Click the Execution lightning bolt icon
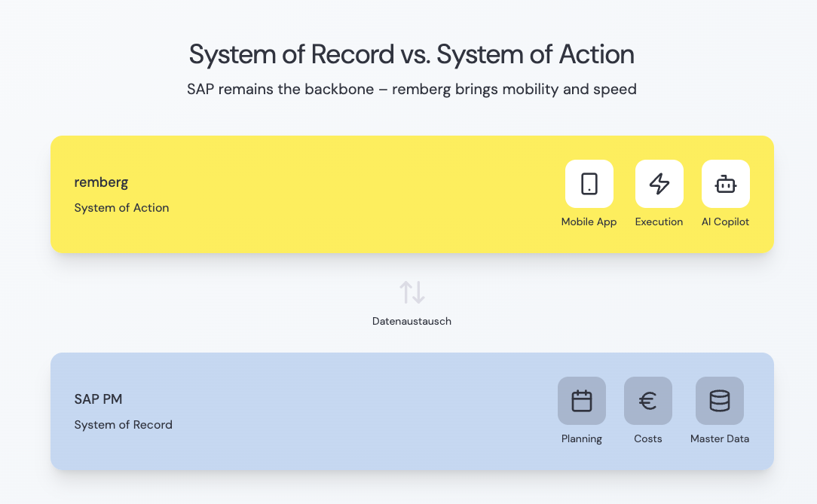 pos(659,184)
